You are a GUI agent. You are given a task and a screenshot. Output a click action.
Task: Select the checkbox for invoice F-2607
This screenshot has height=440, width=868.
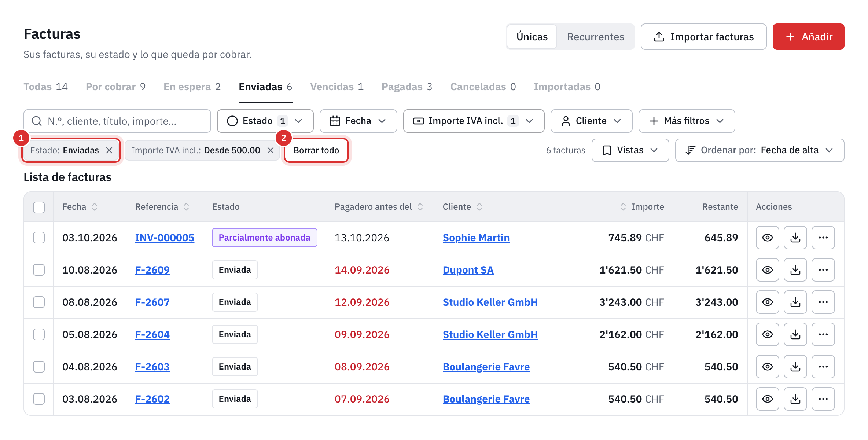point(39,302)
